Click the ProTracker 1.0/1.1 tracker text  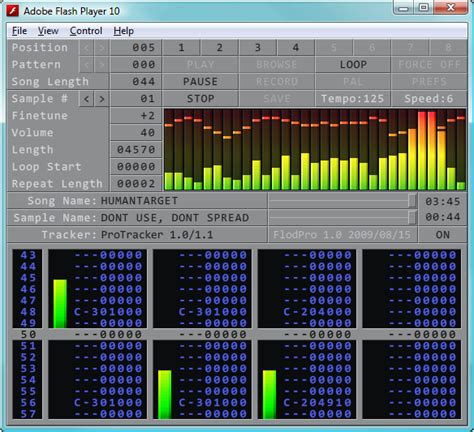(x=157, y=235)
